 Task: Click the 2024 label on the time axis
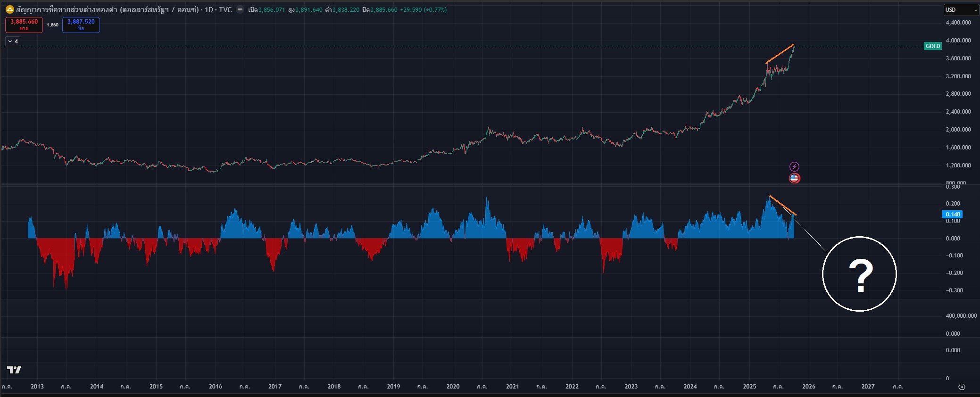click(x=690, y=387)
